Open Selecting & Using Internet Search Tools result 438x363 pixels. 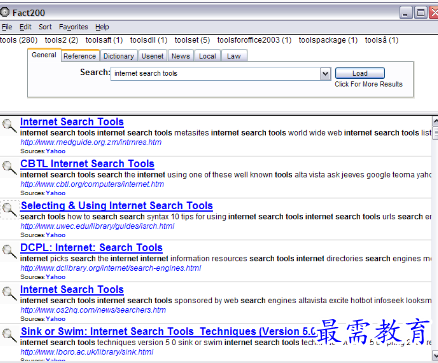coord(117,206)
